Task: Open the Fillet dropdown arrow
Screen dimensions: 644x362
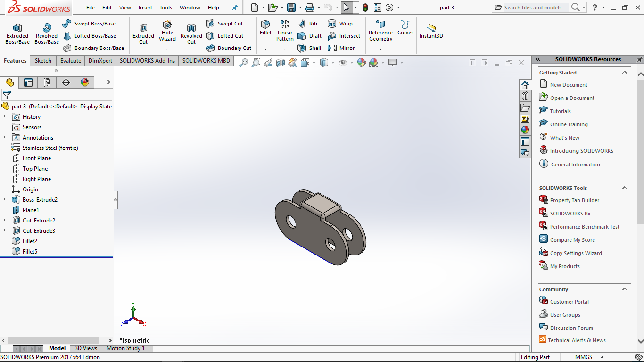Action: pos(265,49)
